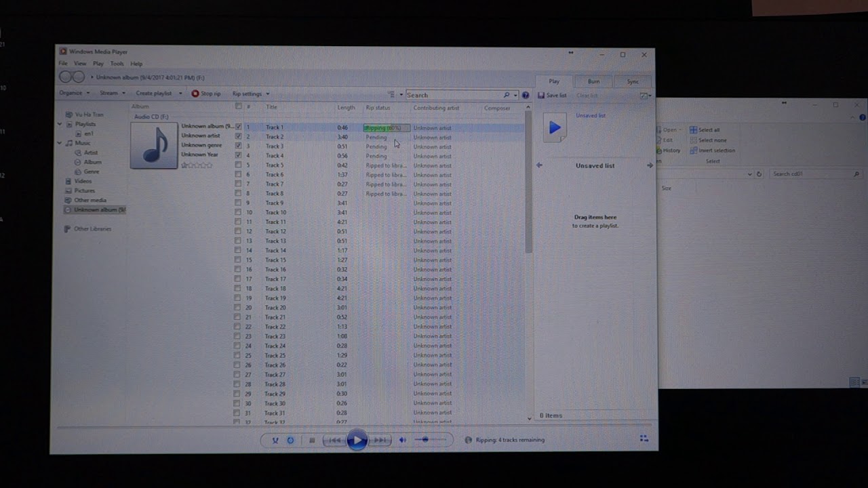Check the Track 20 checkbox

point(238,307)
